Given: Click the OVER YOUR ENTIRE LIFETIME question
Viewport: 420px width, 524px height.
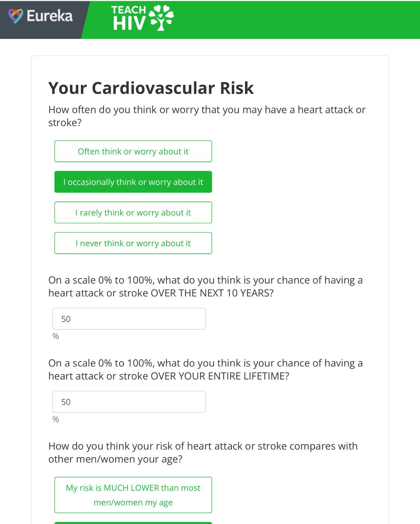Looking at the screenshot, I should point(205,369).
